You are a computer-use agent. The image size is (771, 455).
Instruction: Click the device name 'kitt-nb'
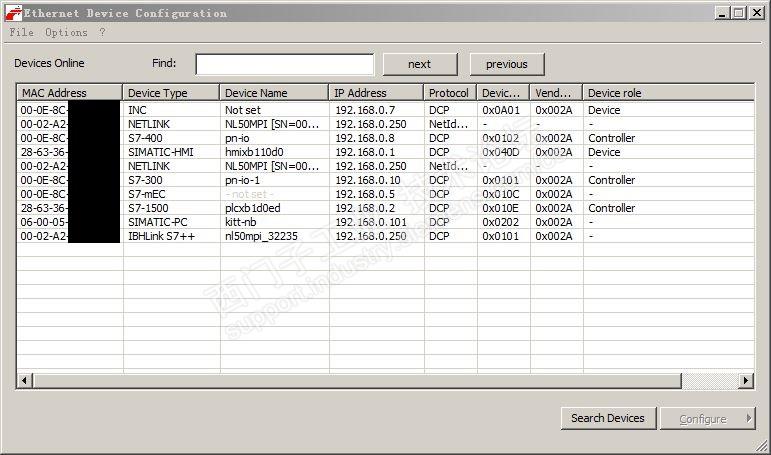(x=240, y=222)
